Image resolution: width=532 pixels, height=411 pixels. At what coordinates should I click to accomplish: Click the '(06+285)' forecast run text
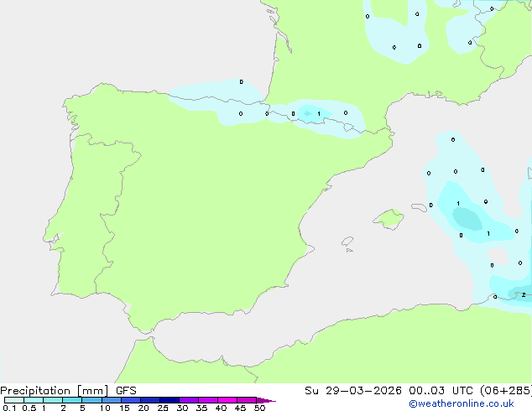coord(505,391)
